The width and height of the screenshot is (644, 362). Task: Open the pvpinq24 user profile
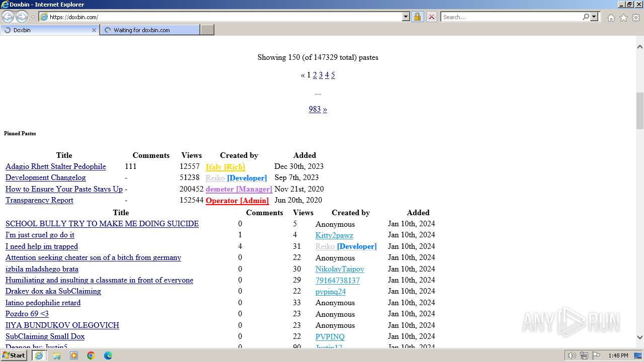click(331, 292)
